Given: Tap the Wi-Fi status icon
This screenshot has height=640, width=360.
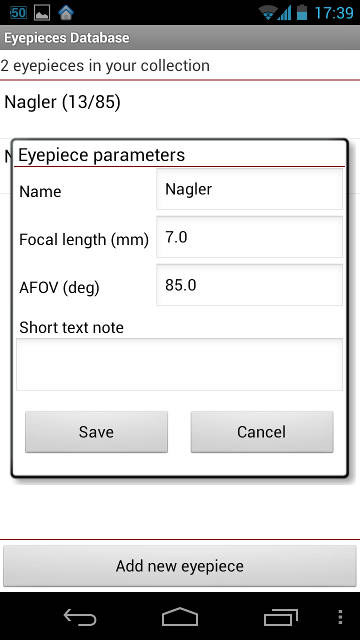Looking at the screenshot, I should 268,13.
